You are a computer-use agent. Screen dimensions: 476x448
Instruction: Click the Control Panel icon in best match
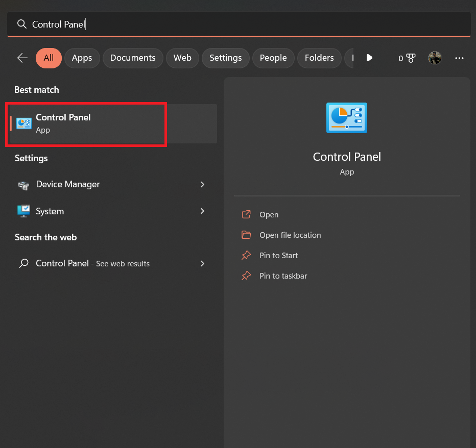[x=23, y=123]
